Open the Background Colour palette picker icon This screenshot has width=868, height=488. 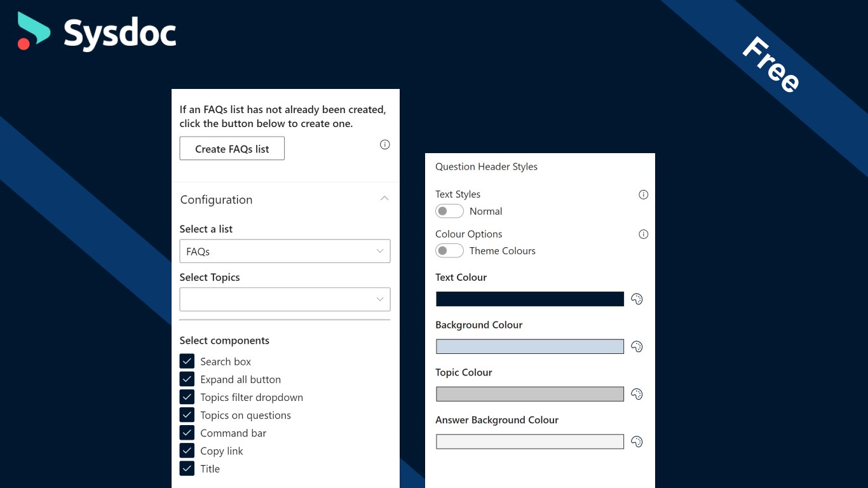[637, 347]
